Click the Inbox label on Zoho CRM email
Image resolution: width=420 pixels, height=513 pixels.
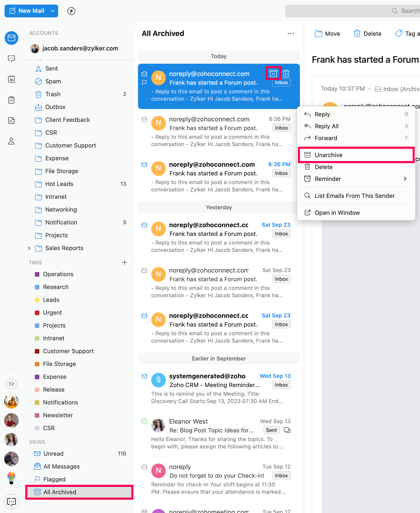pyautogui.click(x=281, y=385)
